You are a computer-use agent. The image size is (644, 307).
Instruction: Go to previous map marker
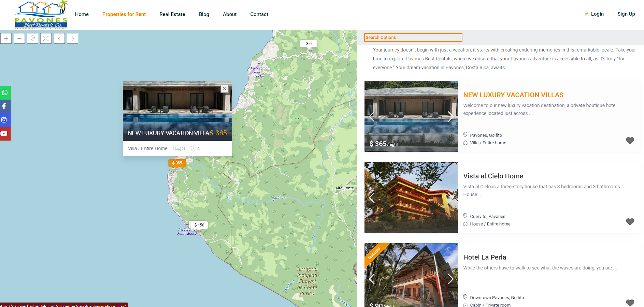point(59,39)
